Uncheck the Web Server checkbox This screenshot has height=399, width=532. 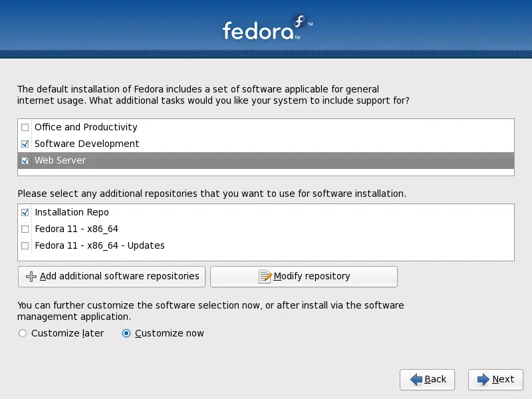point(25,160)
